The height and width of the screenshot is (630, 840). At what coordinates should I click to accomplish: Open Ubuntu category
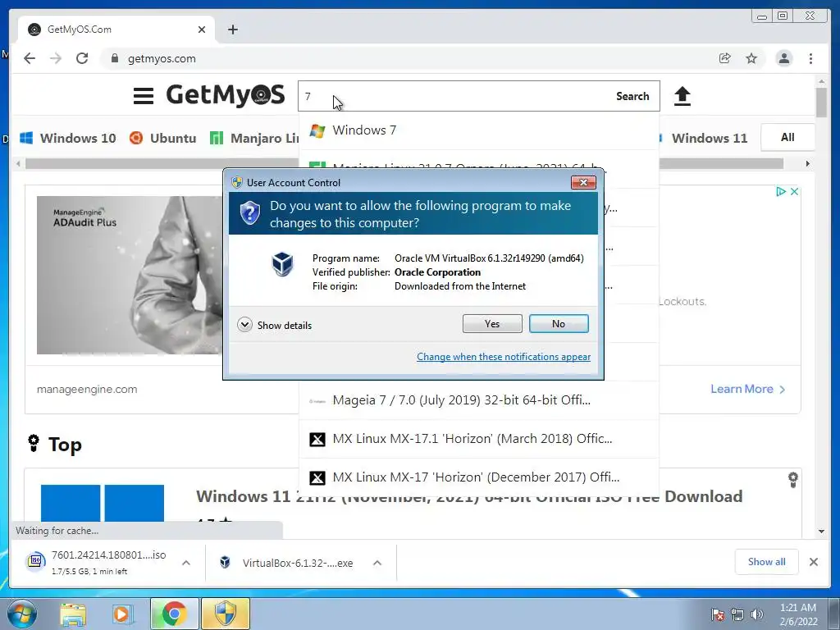pos(162,138)
